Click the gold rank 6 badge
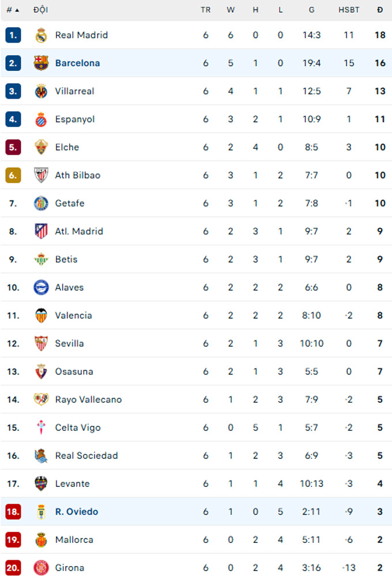The width and height of the screenshot is (392, 581). tap(13, 175)
